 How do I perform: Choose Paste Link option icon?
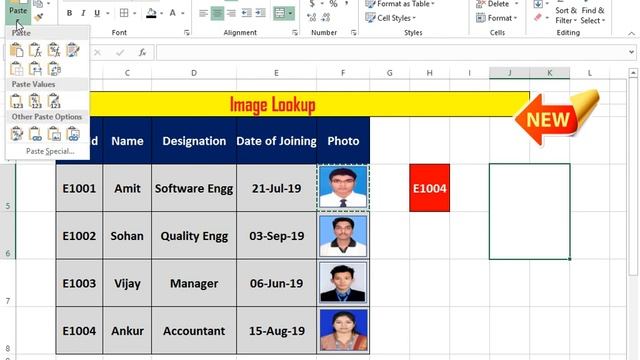(35, 134)
